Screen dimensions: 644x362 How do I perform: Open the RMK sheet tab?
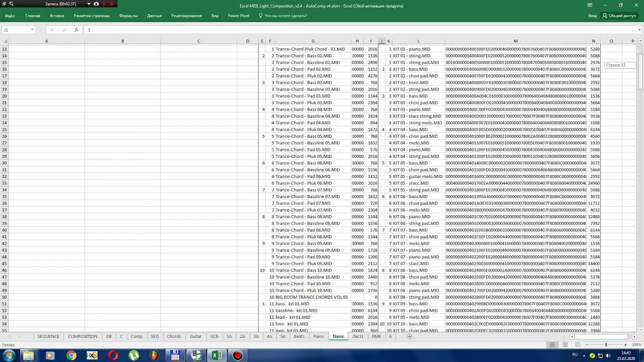(x=376, y=336)
